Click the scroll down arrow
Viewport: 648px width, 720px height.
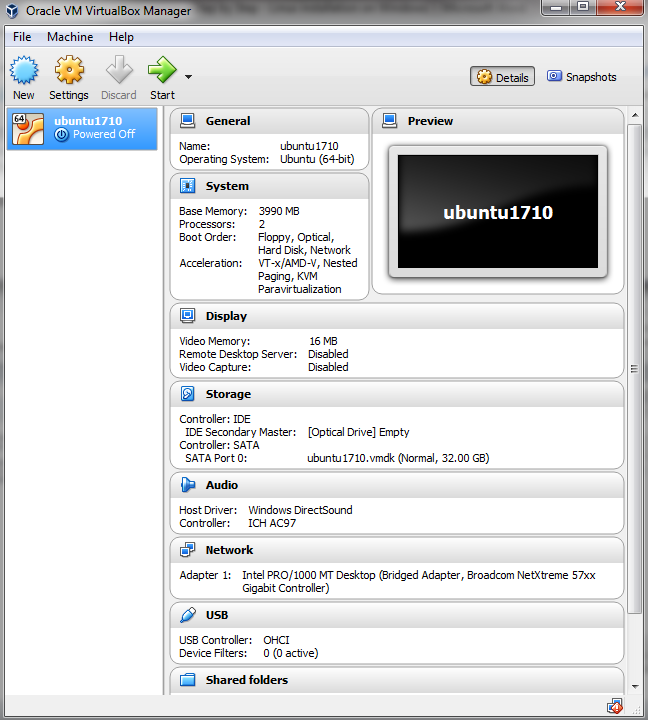[635, 686]
